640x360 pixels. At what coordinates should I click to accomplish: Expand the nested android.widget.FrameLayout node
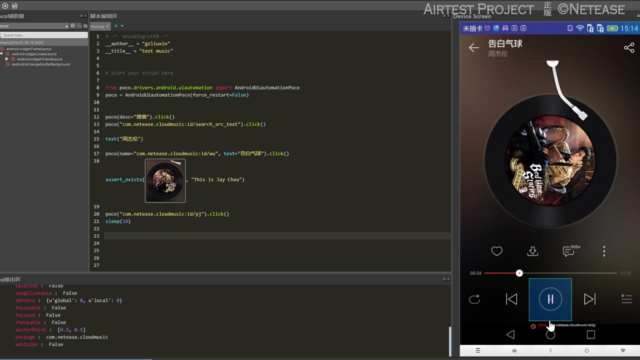pyautogui.click(x=7, y=59)
